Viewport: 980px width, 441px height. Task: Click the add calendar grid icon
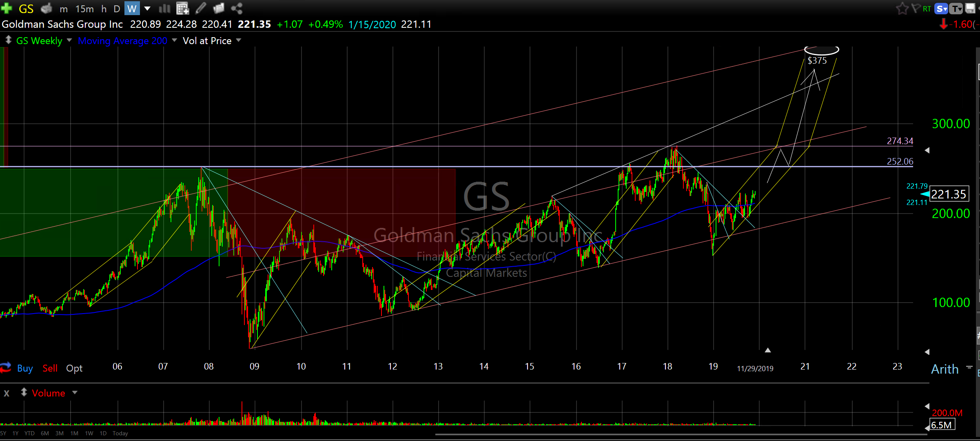[182, 8]
